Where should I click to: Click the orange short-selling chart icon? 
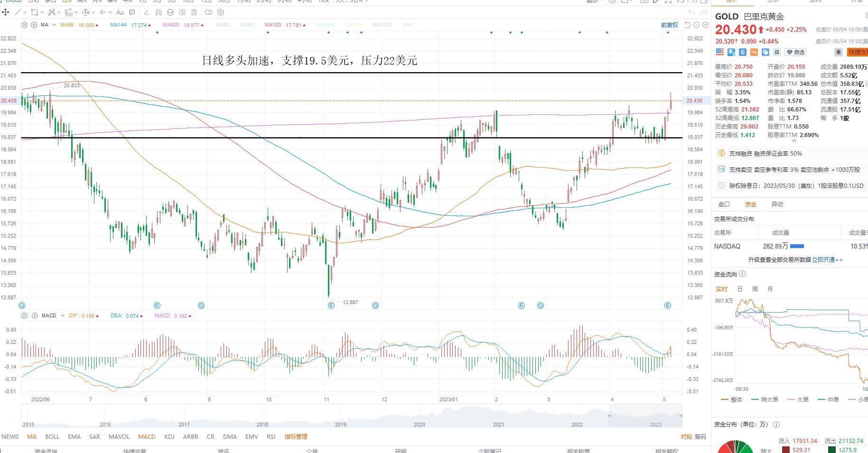(754, 52)
